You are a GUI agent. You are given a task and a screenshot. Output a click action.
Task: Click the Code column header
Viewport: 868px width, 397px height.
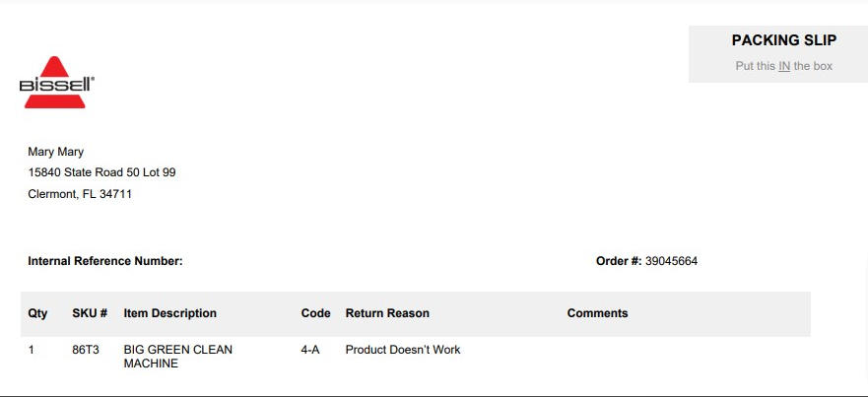[x=315, y=313]
